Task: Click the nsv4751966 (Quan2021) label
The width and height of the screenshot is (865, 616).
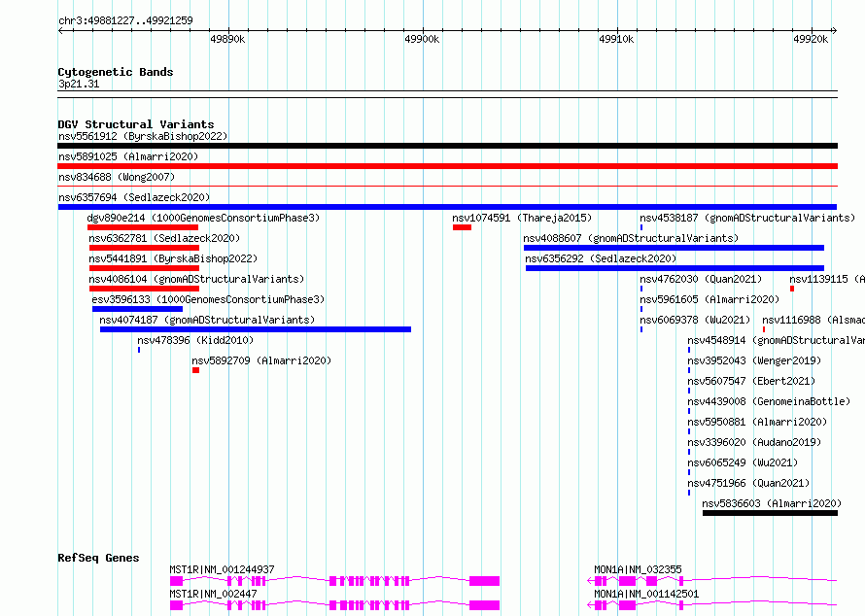Action: click(x=748, y=483)
